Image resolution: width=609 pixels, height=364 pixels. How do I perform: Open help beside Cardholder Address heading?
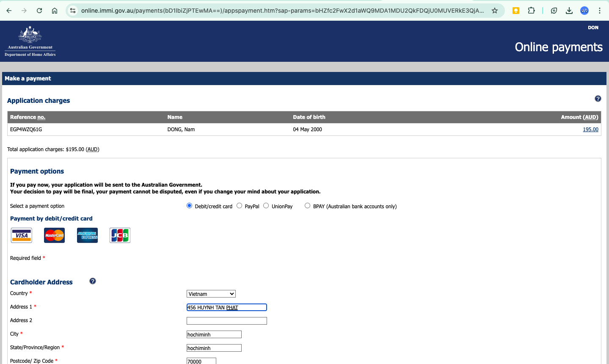(92, 281)
